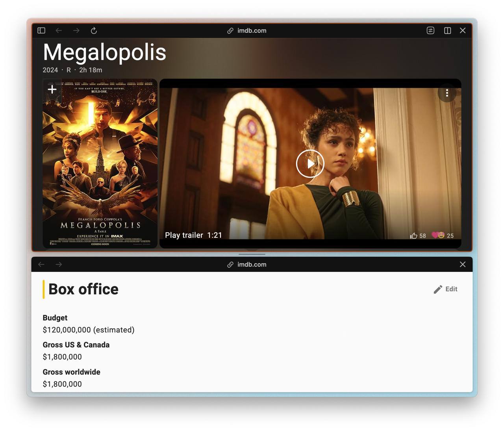Select the $120,000,000 (estimated) value
Image resolution: width=504 pixels, height=432 pixels.
tap(89, 330)
